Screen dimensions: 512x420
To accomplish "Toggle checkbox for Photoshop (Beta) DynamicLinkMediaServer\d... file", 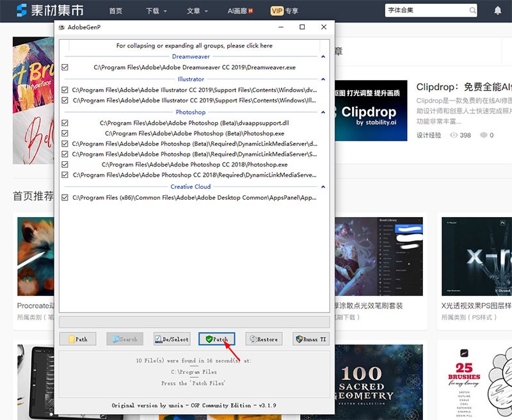I will tap(65, 143).
